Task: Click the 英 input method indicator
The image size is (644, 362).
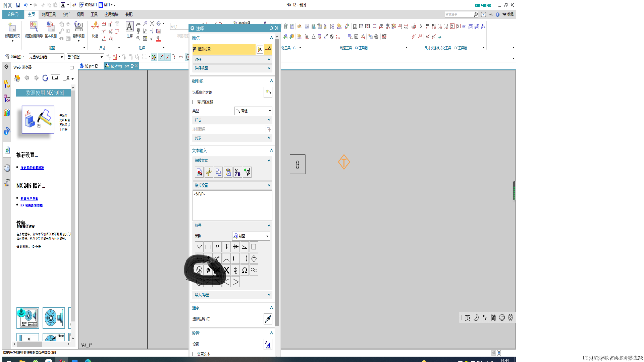Action: [468, 317]
